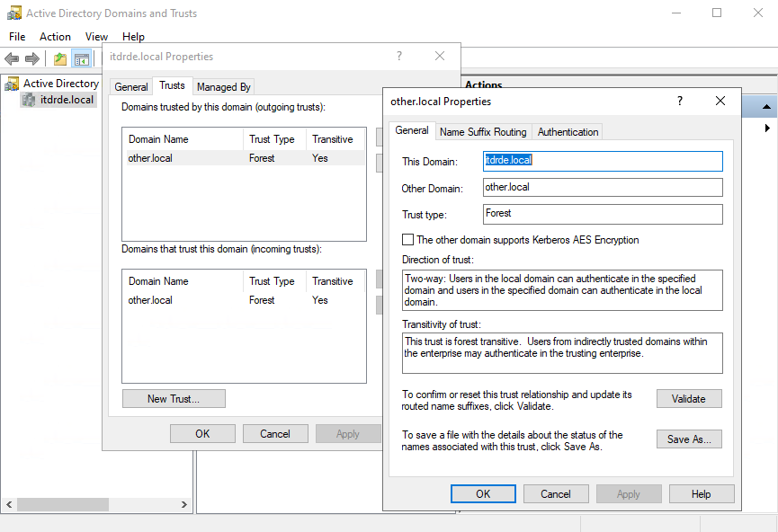Click Cancel in other.local Properties

(556, 494)
